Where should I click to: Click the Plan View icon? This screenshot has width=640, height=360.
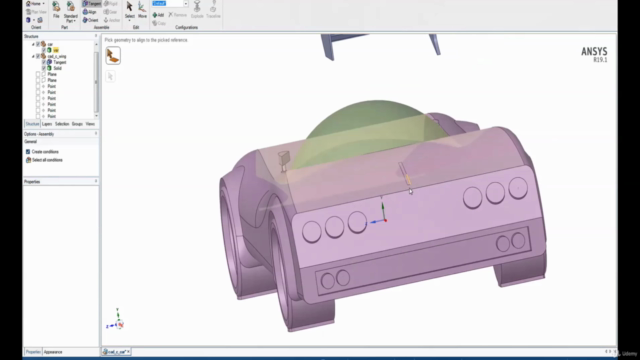(x=29, y=12)
